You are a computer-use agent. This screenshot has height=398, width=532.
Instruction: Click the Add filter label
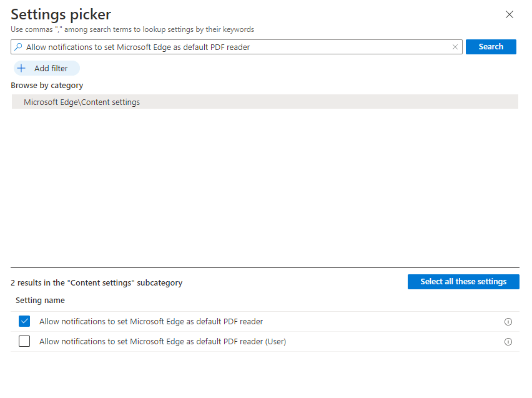pos(51,69)
